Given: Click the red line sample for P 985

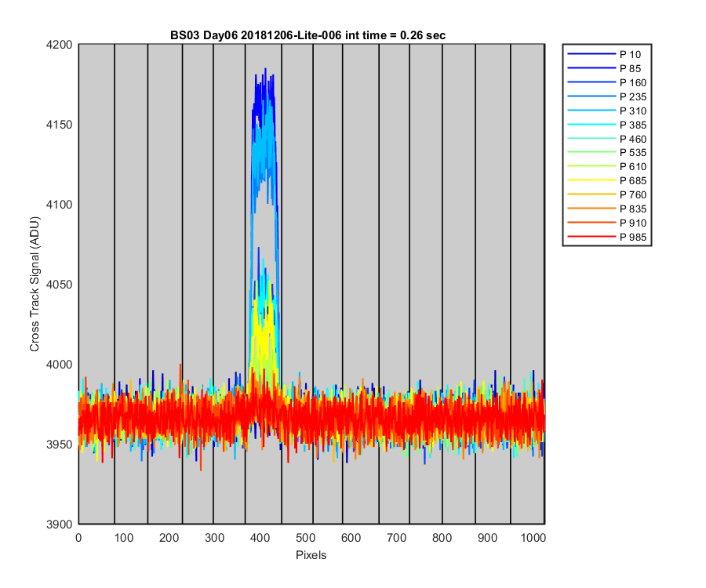Looking at the screenshot, I should coord(591,237).
